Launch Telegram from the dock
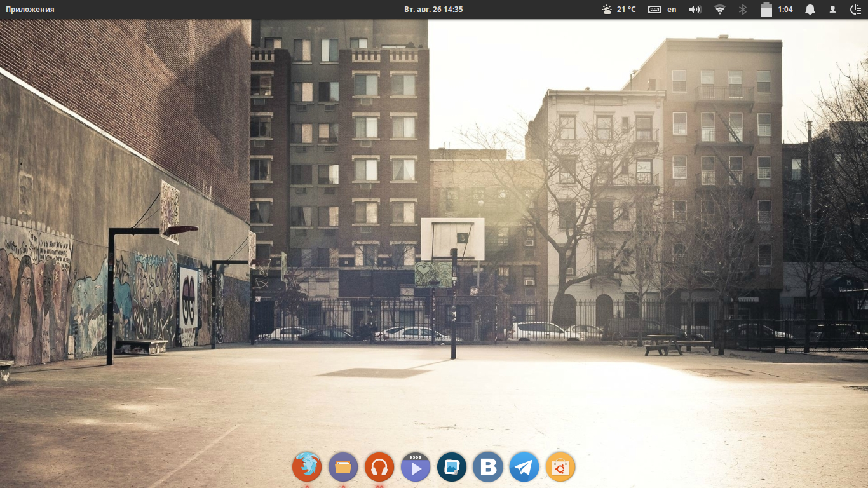The image size is (868, 488). tap(524, 468)
